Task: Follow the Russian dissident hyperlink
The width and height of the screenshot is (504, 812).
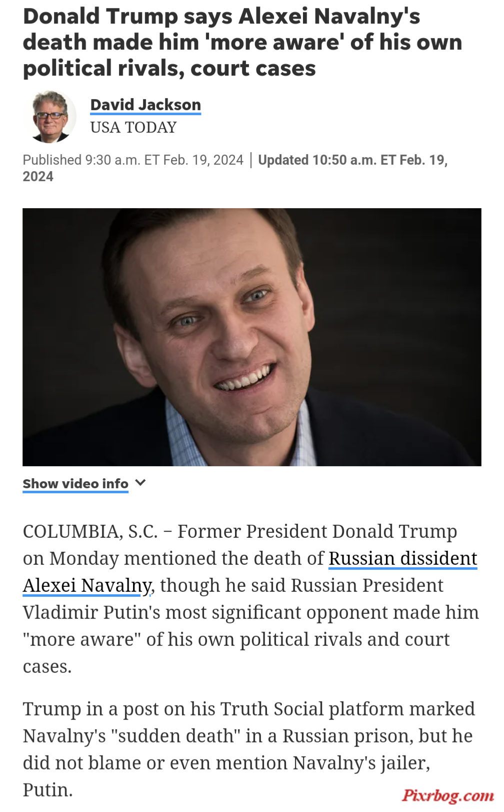Action: 403,558
